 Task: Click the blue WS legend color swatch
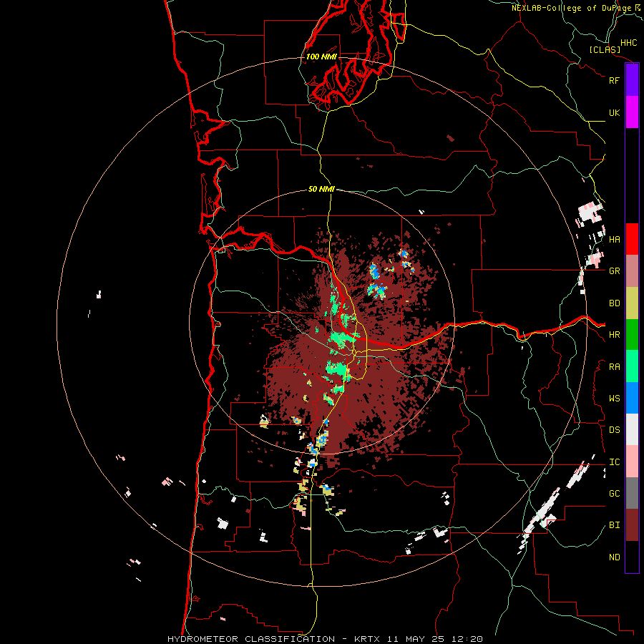(x=632, y=398)
